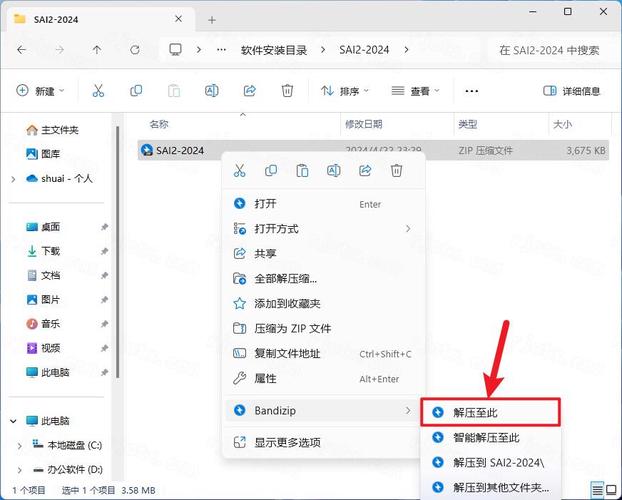Click the chevron after 软件安装目录 in address bar
622x500 pixels.
323,50
